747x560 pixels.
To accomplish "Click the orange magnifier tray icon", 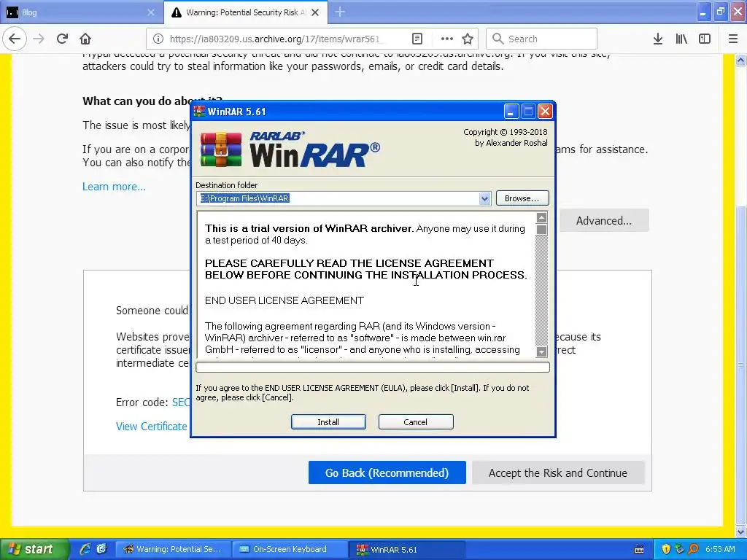I will click(693, 550).
